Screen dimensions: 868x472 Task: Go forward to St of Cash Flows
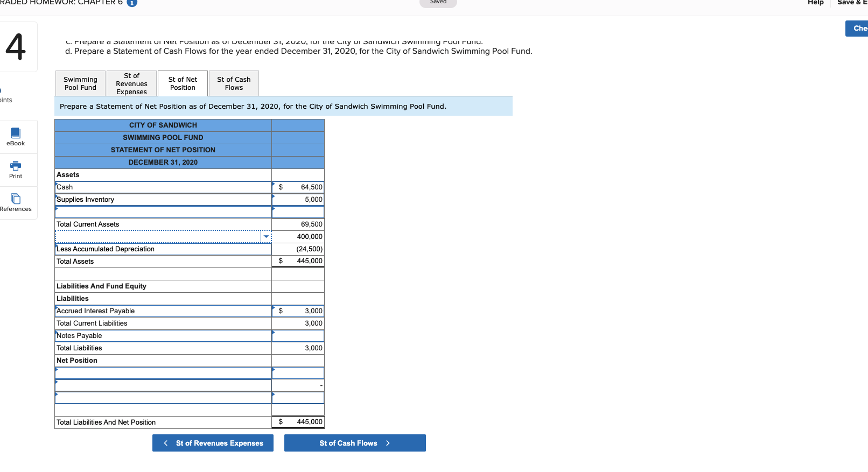tap(355, 443)
